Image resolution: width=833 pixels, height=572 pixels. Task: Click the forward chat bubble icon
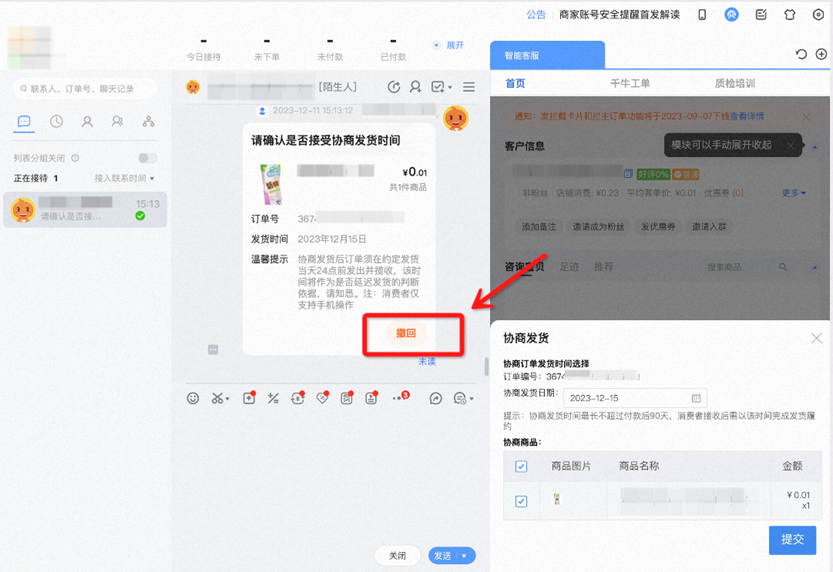pos(436,398)
